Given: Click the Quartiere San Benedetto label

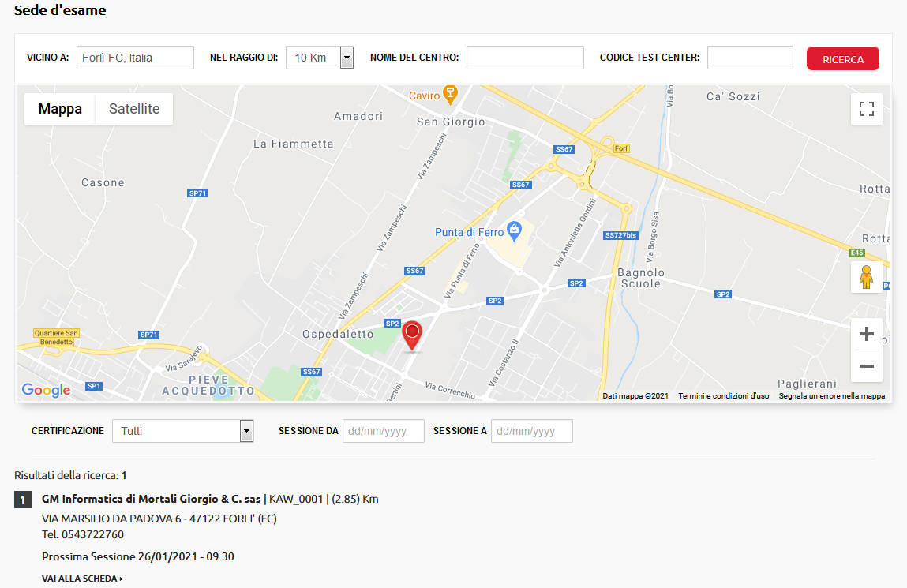Looking at the screenshot, I should coord(56,338).
